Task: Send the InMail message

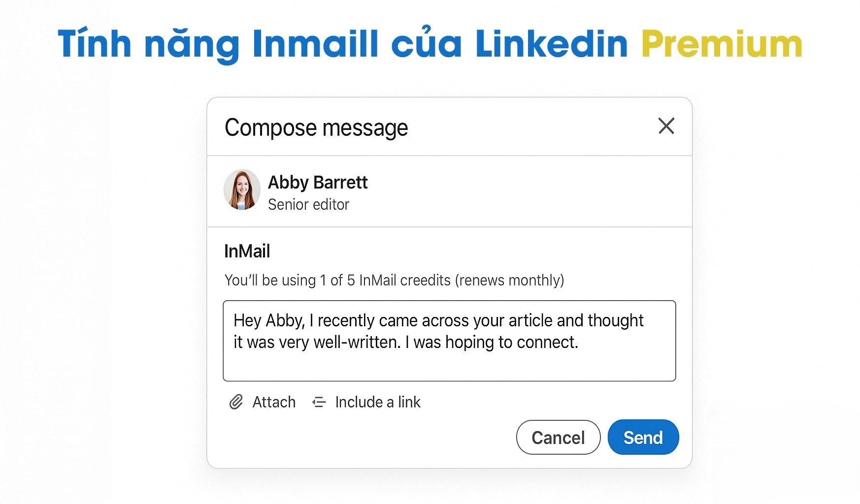Action: [x=643, y=437]
